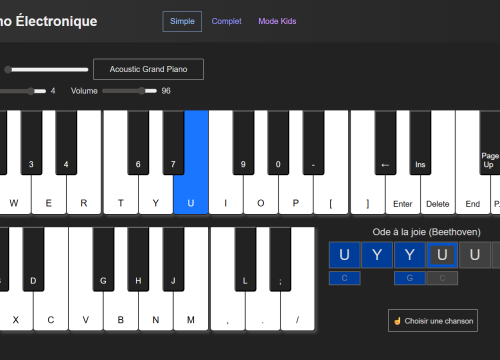500x360 pixels.
Task: Select the outlined current U note in song
Action: click(x=442, y=255)
